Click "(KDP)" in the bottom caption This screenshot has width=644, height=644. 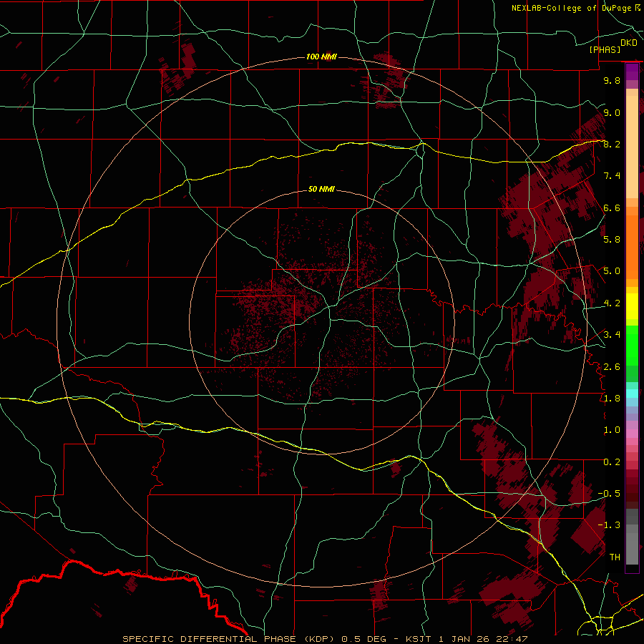pos(319,639)
